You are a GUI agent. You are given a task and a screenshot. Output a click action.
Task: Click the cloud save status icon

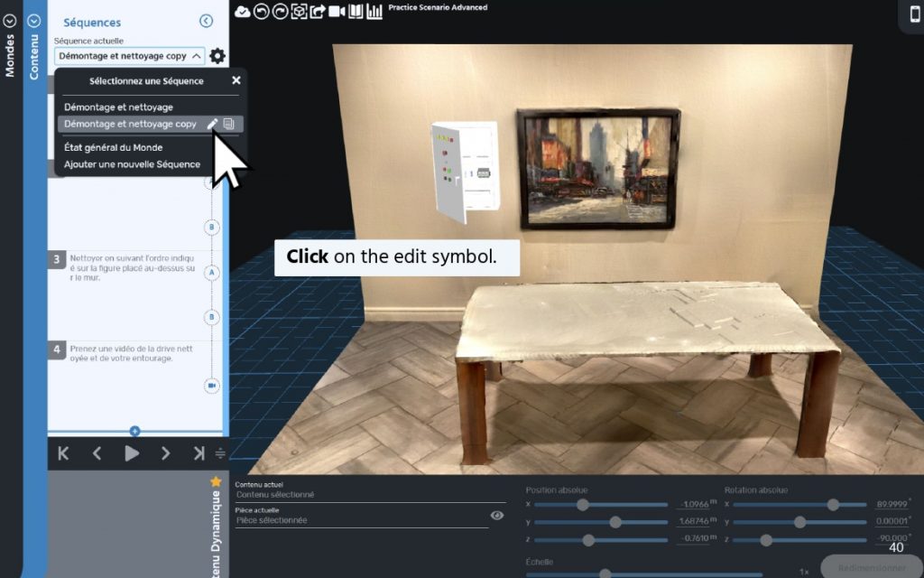tap(242, 11)
